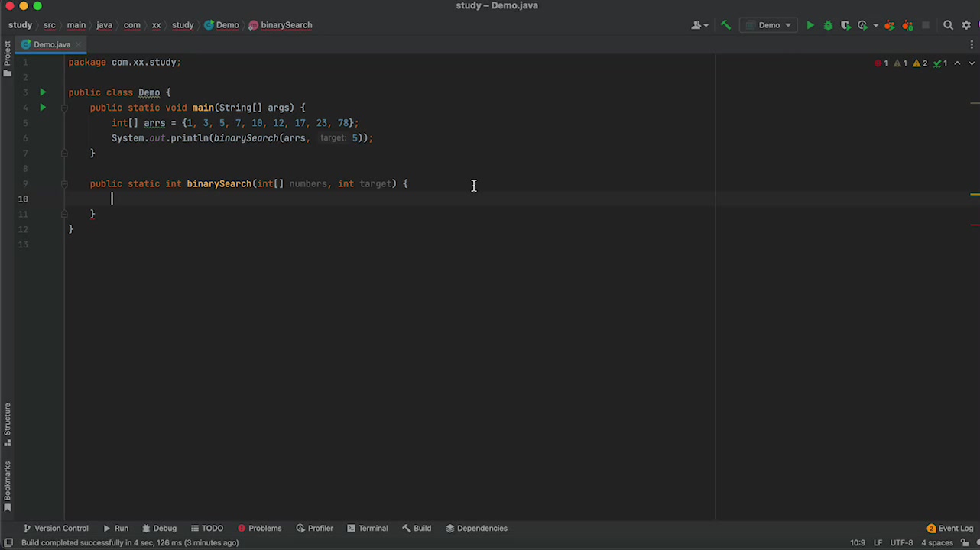Collapse the binarySearch method fold marker
Image resolution: width=980 pixels, height=550 pixels.
tap(64, 184)
